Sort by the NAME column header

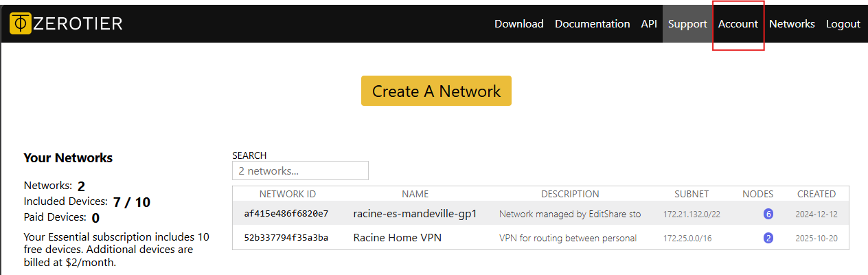(415, 194)
